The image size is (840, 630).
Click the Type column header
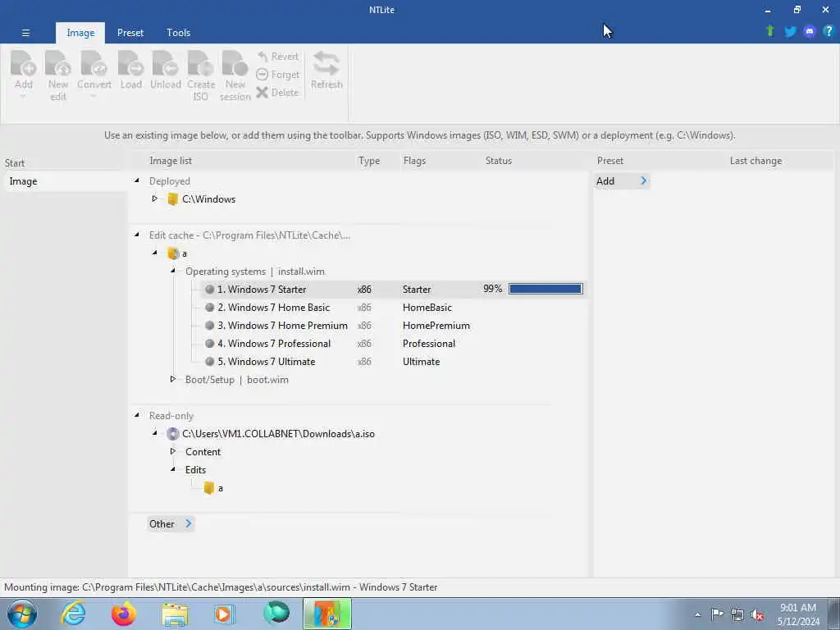pos(368,161)
